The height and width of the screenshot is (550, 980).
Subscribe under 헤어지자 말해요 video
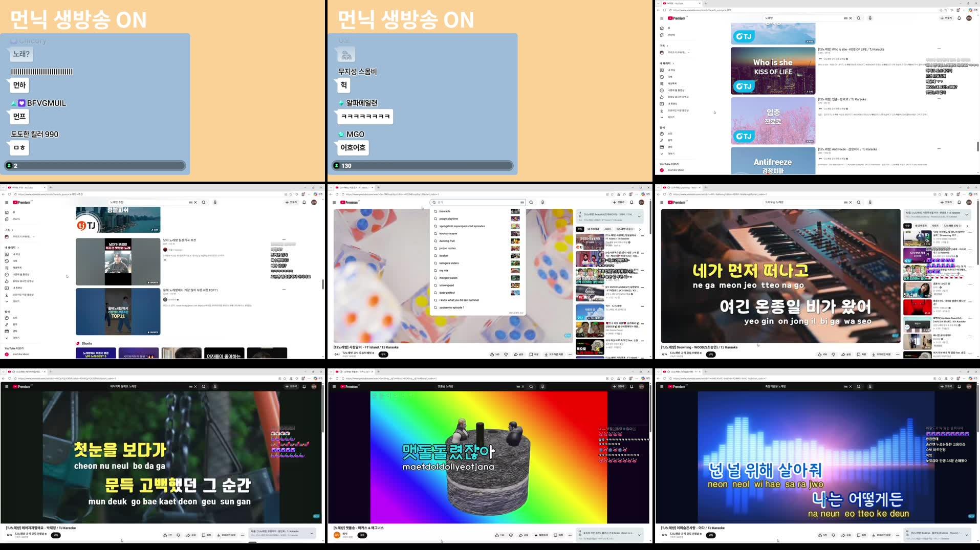point(56,535)
